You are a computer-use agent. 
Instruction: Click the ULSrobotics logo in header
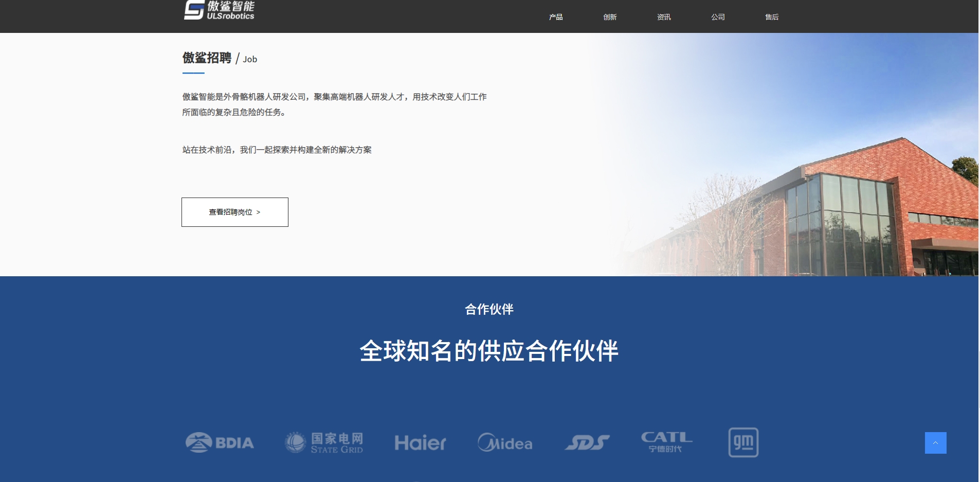(x=220, y=10)
